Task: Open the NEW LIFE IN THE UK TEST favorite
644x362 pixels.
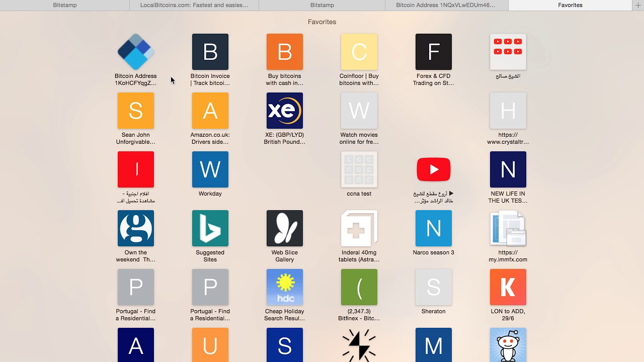Action: tap(508, 169)
